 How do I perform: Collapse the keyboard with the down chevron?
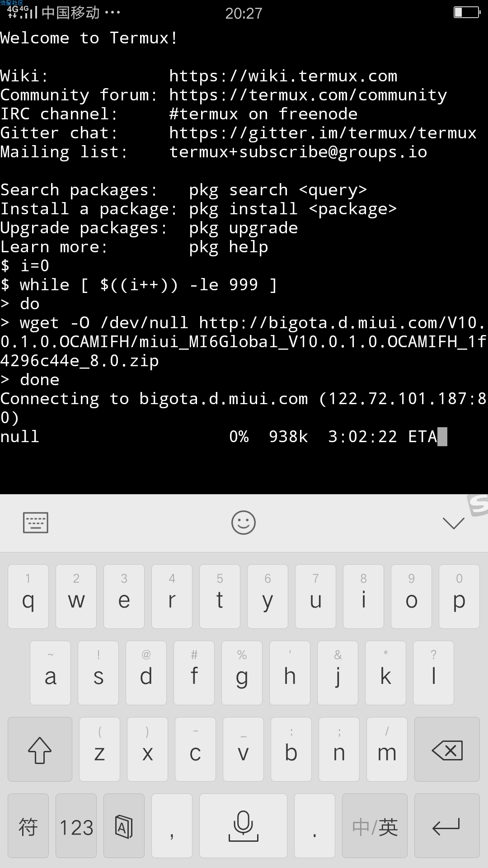pyautogui.click(x=454, y=523)
